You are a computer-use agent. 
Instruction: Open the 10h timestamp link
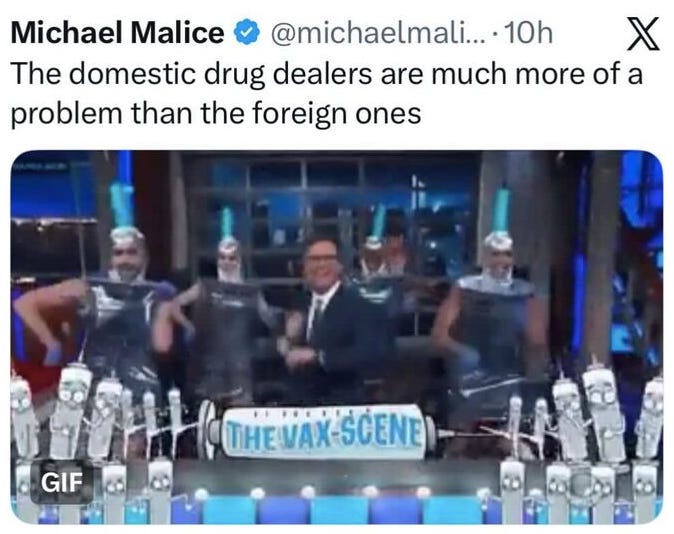(528, 34)
